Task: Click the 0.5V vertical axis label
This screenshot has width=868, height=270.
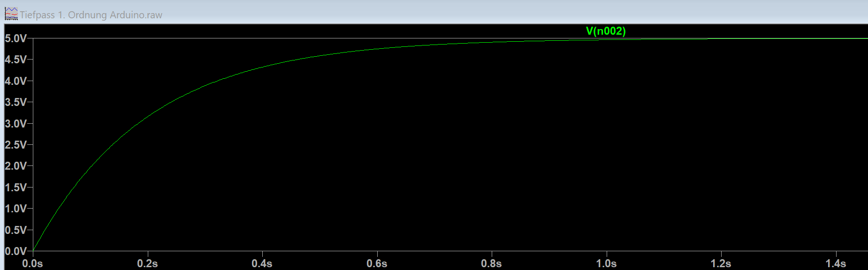Action: coord(16,230)
